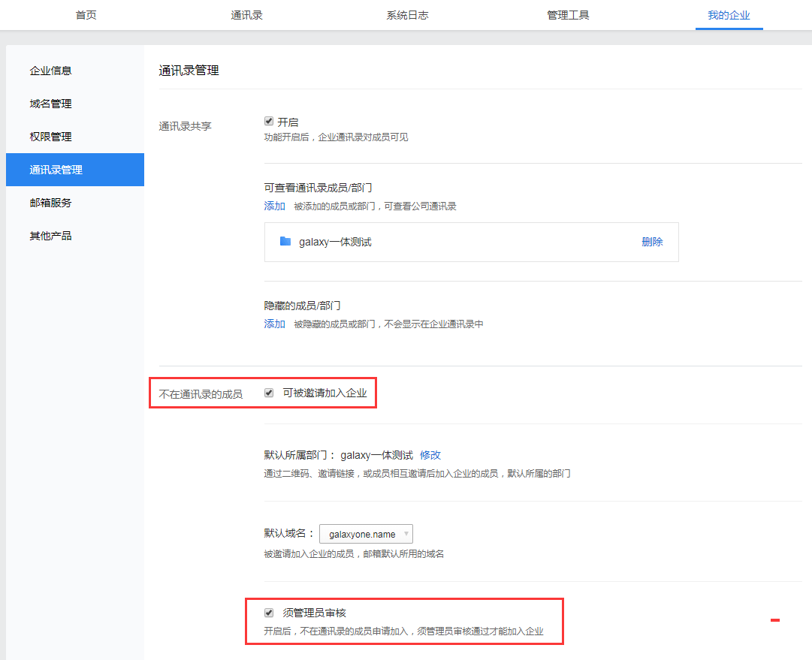Image resolution: width=812 pixels, height=660 pixels.
Task: Click 修改 beside 默认所属部门
Action: 431,454
